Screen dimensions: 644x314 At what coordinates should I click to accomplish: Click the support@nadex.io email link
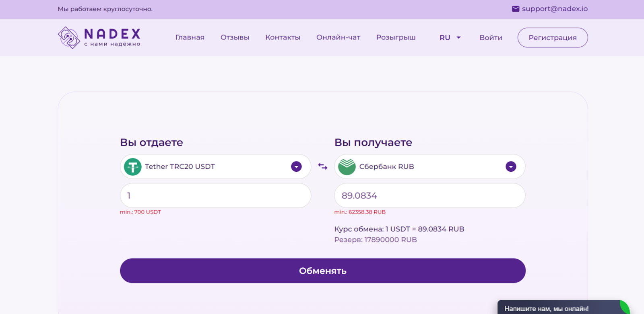click(x=555, y=9)
